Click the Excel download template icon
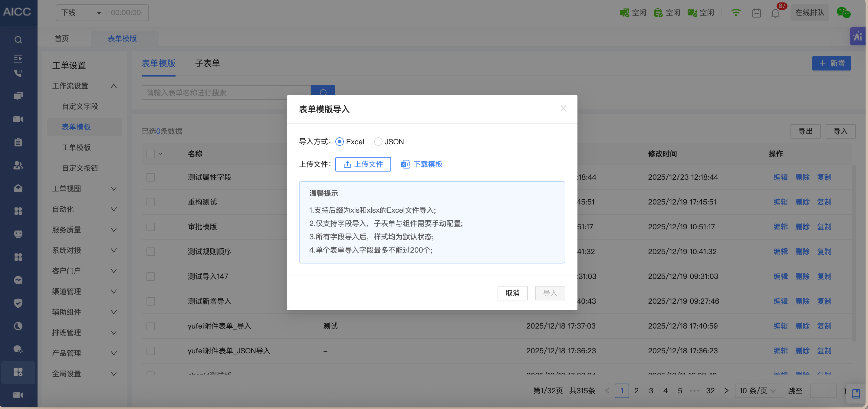This screenshot has width=868, height=409. pos(405,164)
